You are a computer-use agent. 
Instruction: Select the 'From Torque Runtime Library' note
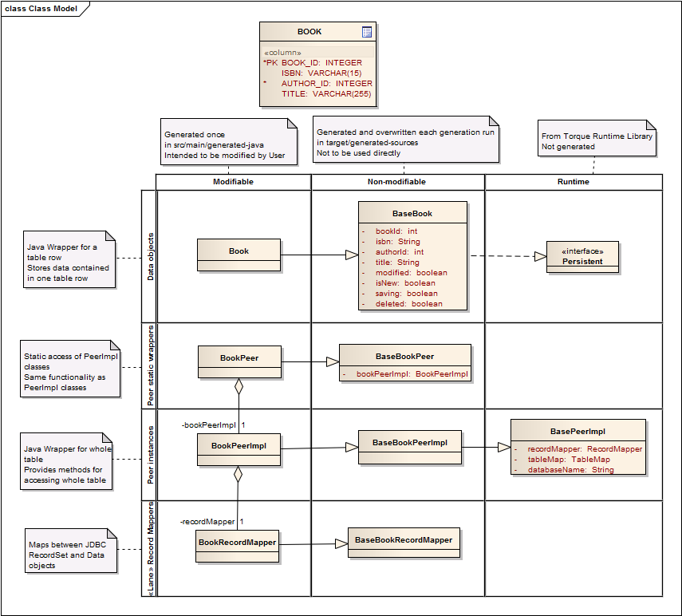[x=597, y=141]
